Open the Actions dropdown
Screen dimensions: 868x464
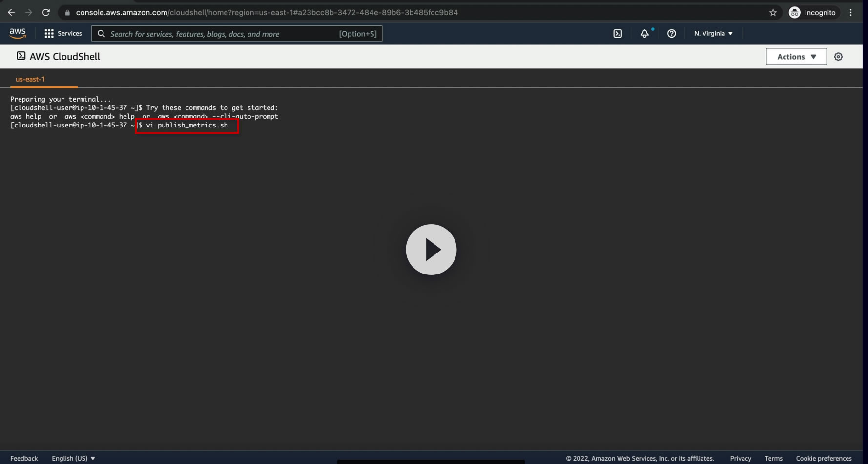click(x=796, y=57)
